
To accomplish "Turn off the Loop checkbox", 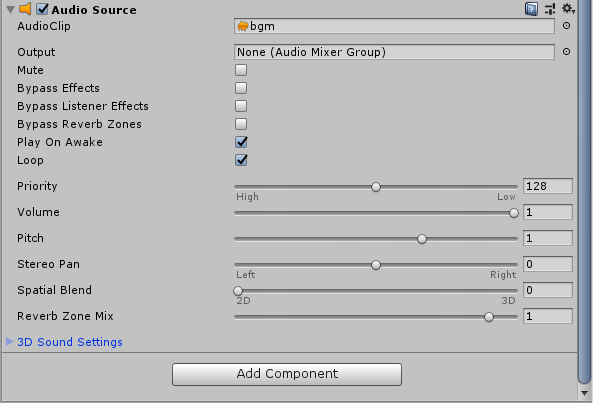I will [241, 160].
